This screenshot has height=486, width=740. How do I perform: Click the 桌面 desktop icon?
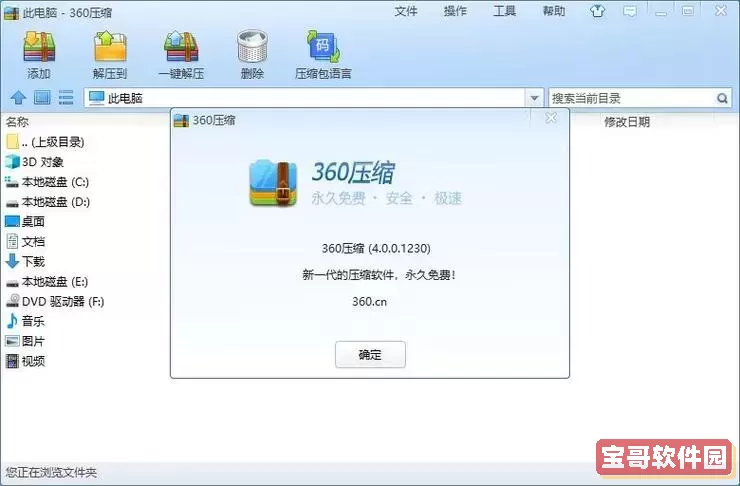pyautogui.click(x=12, y=221)
